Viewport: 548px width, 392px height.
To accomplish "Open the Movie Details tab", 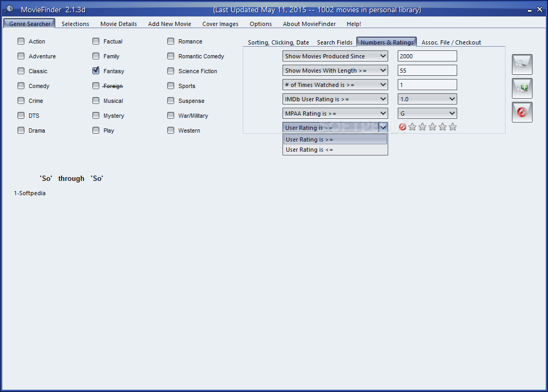I will click(118, 24).
